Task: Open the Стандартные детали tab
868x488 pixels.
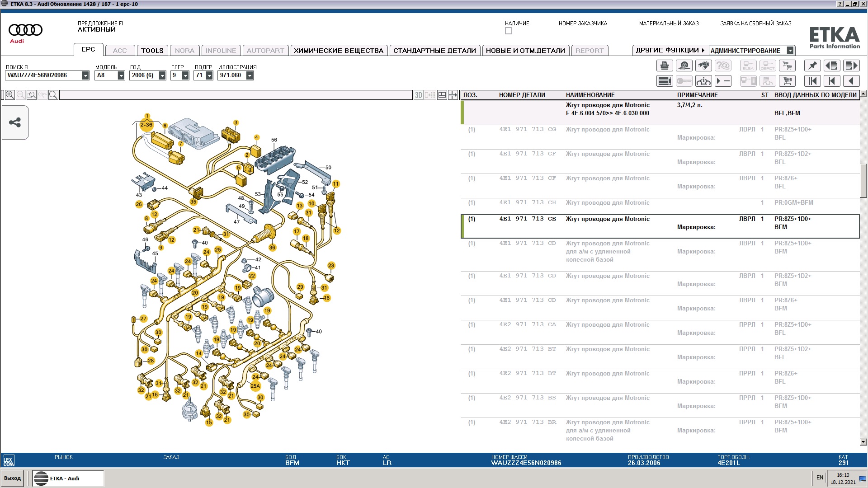Action: pos(434,51)
